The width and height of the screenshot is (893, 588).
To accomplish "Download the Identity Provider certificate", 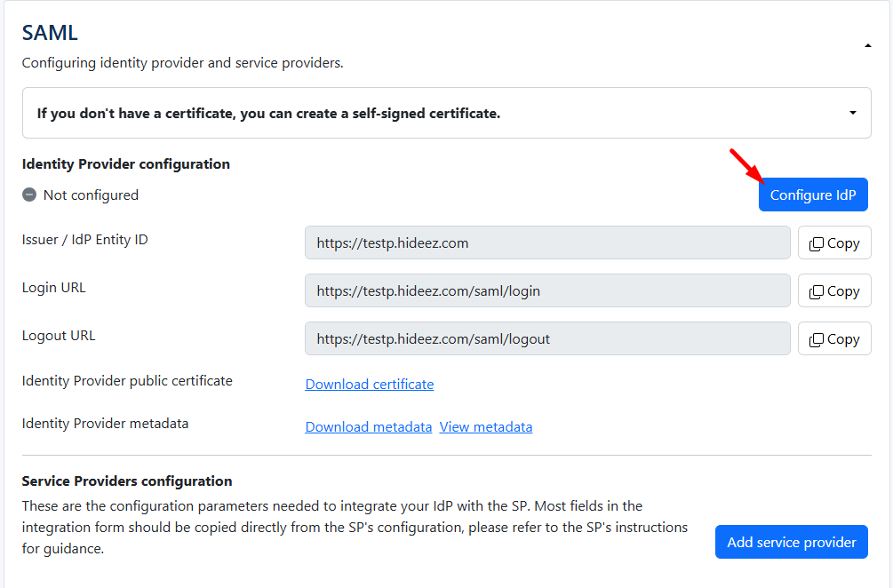I will 370,384.
